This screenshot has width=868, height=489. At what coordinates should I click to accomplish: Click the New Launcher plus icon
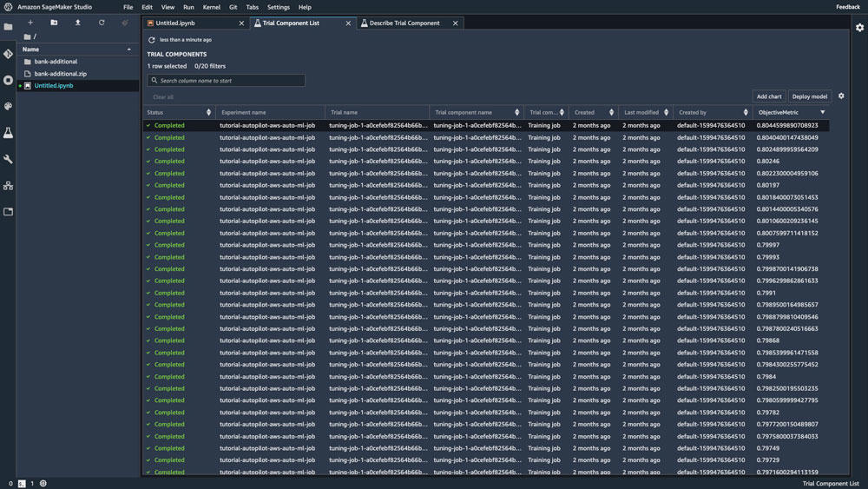pos(30,23)
